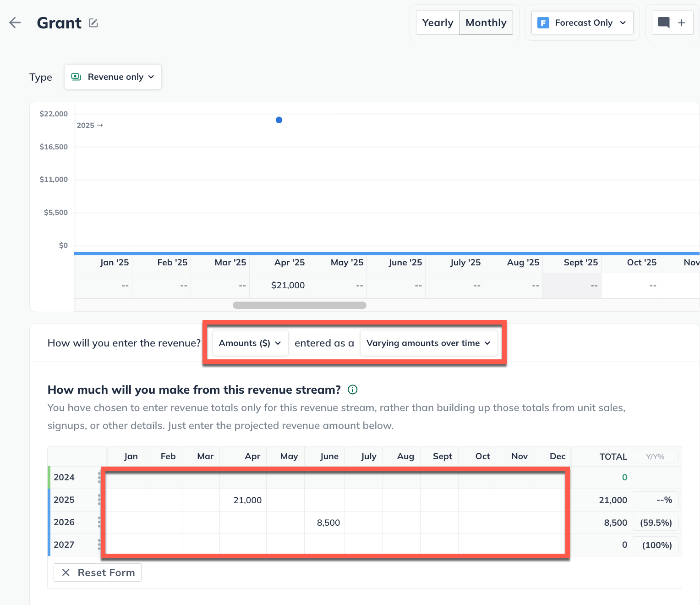
Task: Click the blue data point on chart
Action: click(x=279, y=120)
